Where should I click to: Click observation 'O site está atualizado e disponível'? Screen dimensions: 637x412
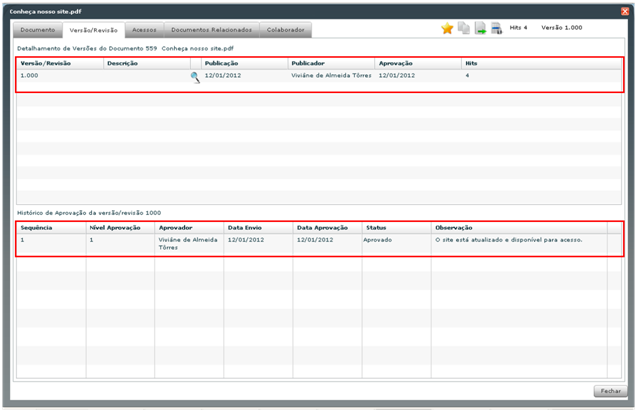(509, 240)
